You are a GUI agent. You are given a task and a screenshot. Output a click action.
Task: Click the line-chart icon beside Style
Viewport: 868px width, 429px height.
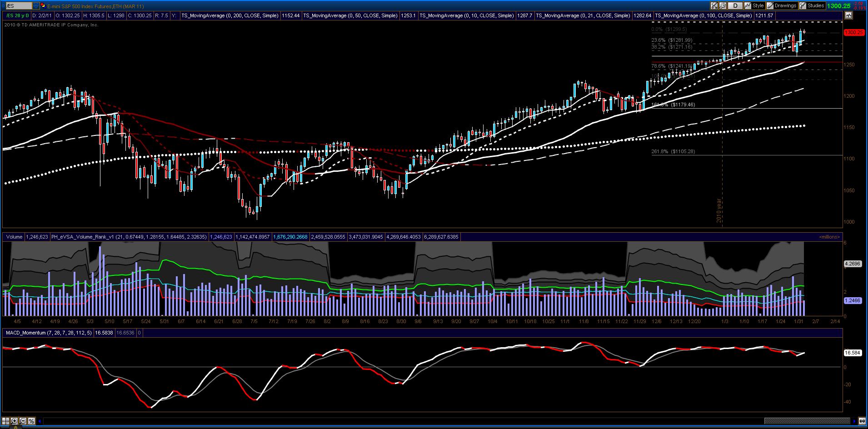(x=748, y=6)
